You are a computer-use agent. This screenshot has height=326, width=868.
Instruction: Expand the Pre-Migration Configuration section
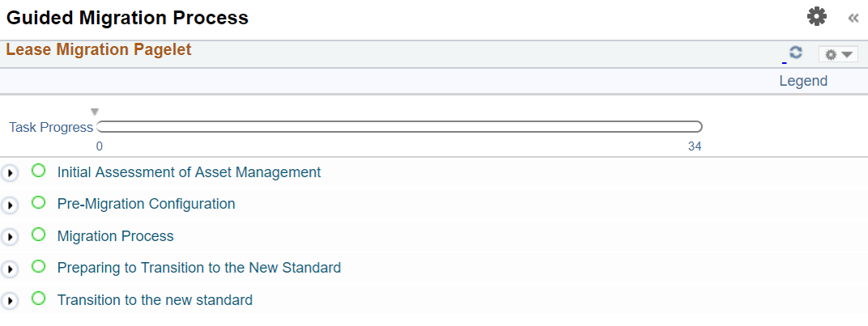[x=10, y=205]
